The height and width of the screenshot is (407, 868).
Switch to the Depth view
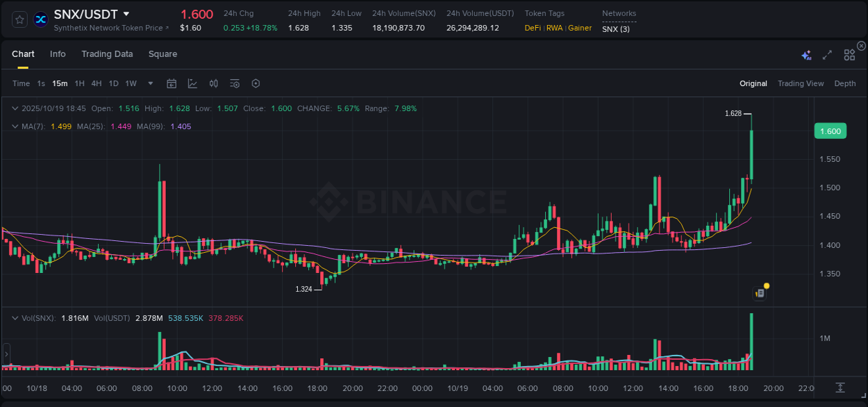844,83
